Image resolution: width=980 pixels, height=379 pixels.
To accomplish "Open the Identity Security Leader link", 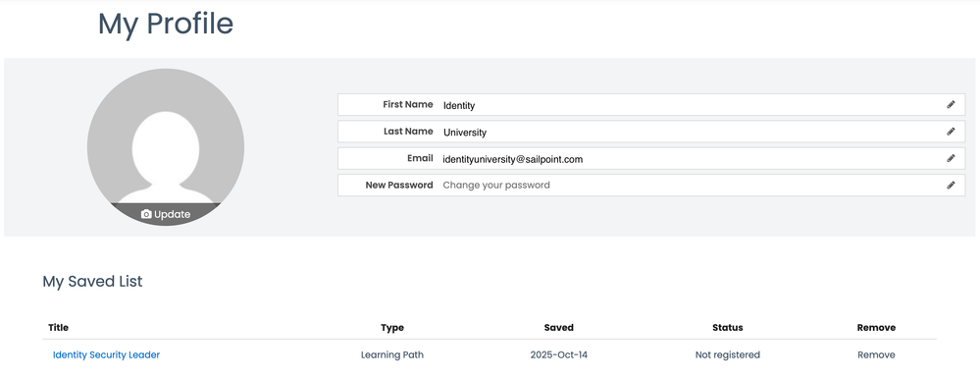I will [106, 354].
